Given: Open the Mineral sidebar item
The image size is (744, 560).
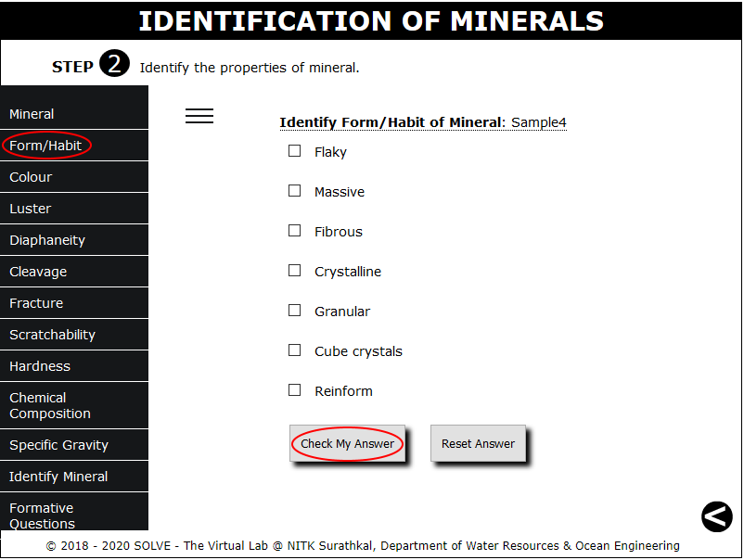Looking at the screenshot, I should pyautogui.click(x=74, y=114).
